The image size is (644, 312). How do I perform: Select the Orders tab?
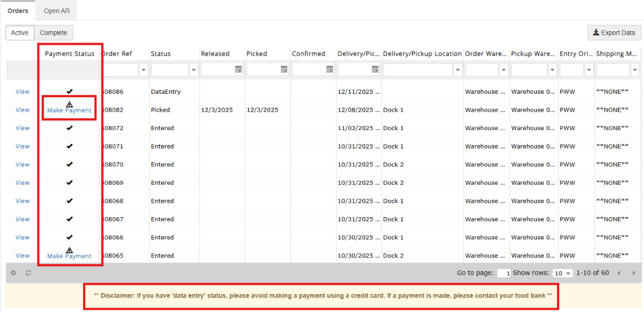point(18,11)
